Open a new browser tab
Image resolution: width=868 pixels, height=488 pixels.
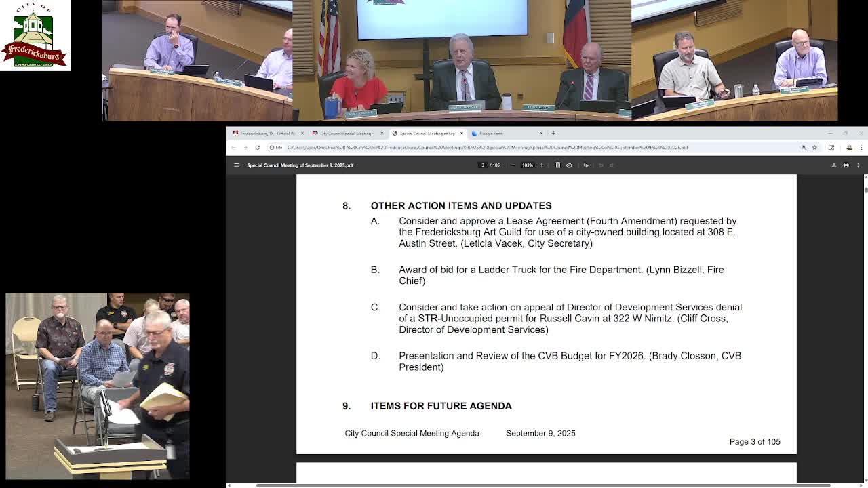point(553,133)
